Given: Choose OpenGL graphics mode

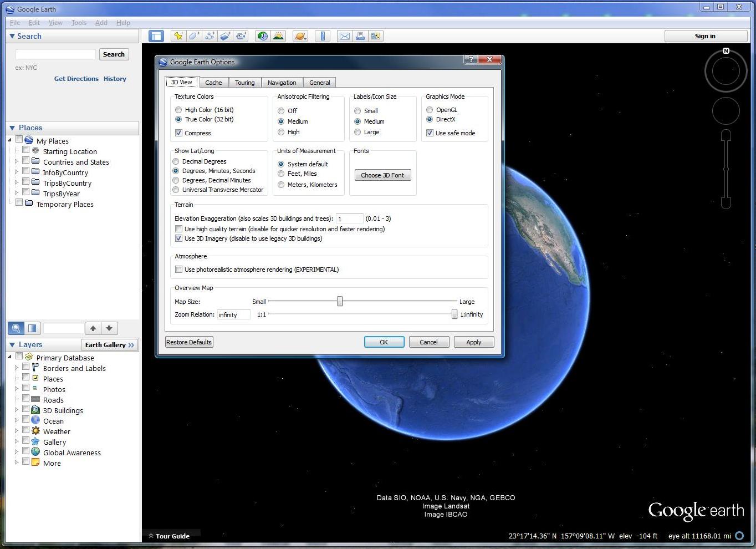Looking at the screenshot, I should [430, 110].
